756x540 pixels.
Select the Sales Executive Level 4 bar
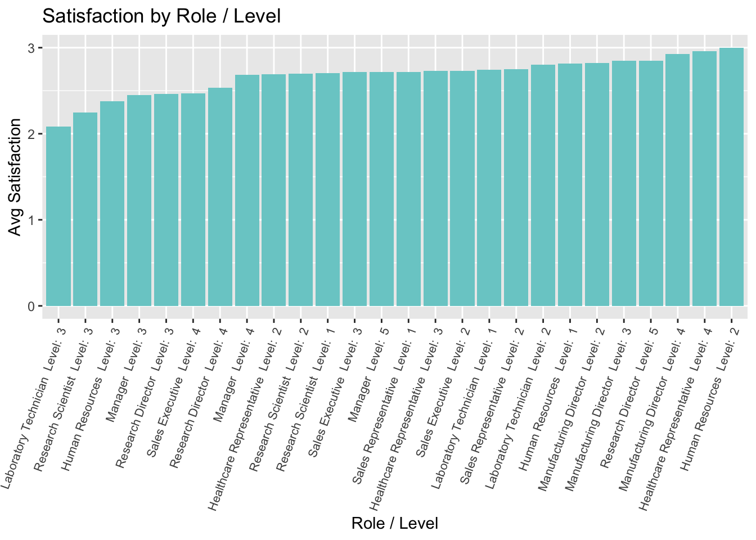tap(193, 200)
